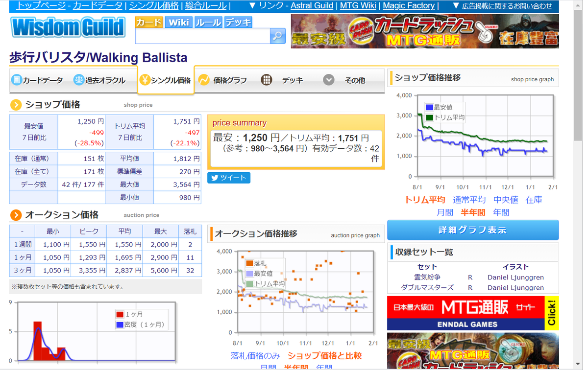588x370 pixels.
Task: Click the 詳細グラフ表示 button
Action: [473, 230]
